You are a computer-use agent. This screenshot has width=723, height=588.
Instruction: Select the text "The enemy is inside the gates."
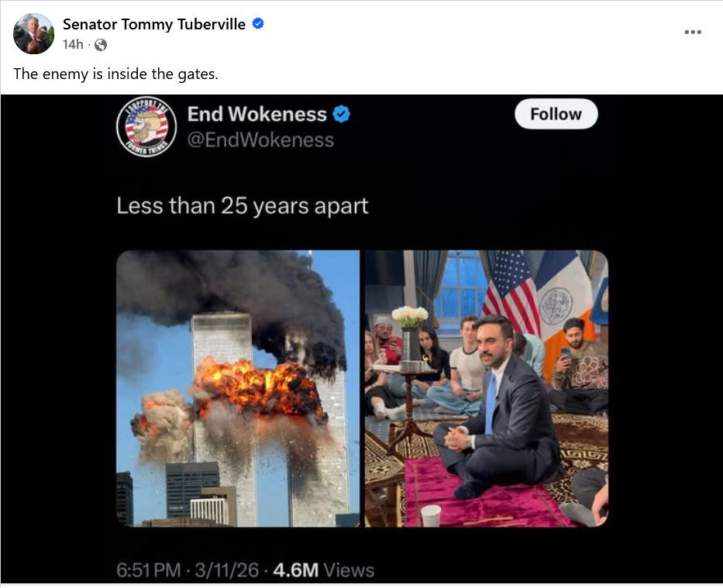click(x=115, y=74)
